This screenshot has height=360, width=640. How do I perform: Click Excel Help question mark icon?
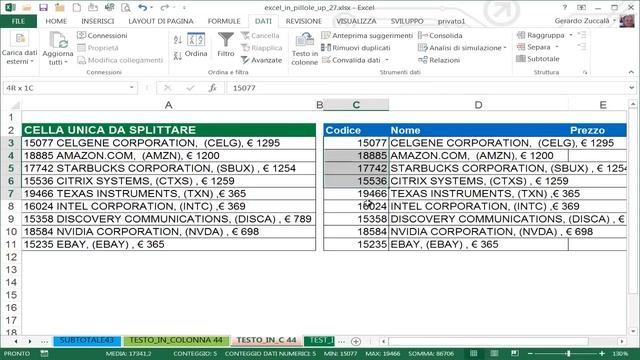pyautogui.click(x=564, y=7)
